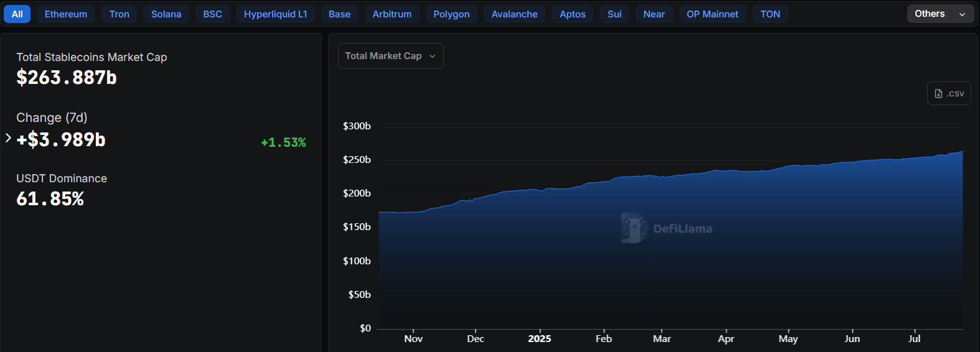The image size is (980, 352).
Task: Download chart data via .csv icon
Action: (949, 94)
